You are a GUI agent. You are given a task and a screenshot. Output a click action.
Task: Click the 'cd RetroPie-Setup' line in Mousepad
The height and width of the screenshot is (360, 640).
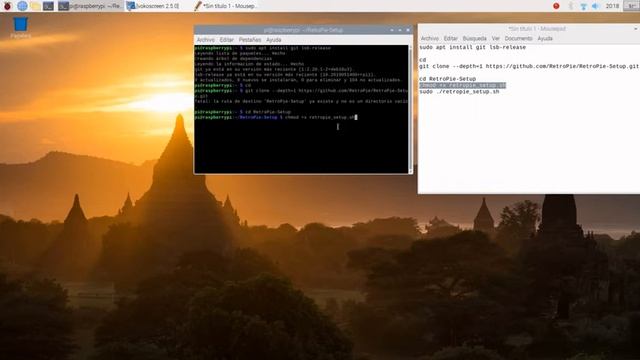(447, 79)
